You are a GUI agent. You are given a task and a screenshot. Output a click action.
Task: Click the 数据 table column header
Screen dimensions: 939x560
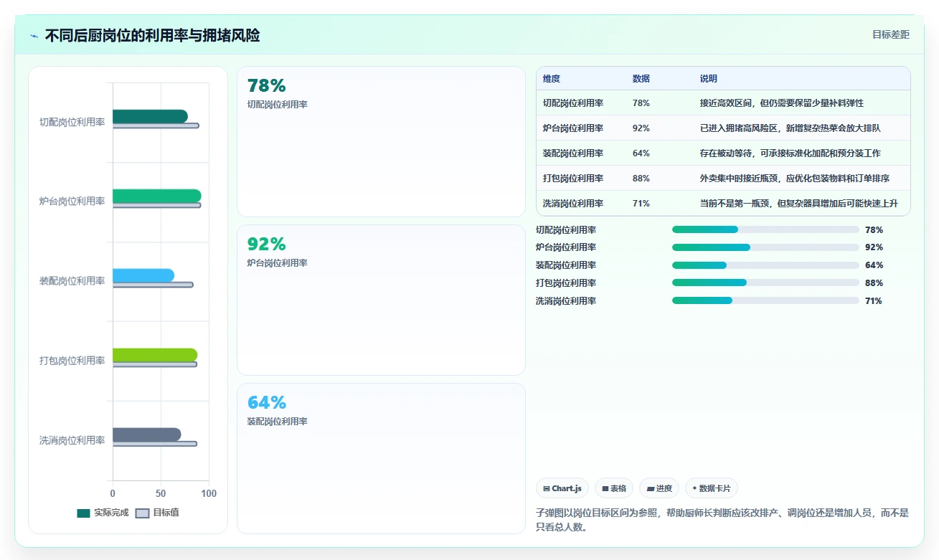[x=641, y=78]
